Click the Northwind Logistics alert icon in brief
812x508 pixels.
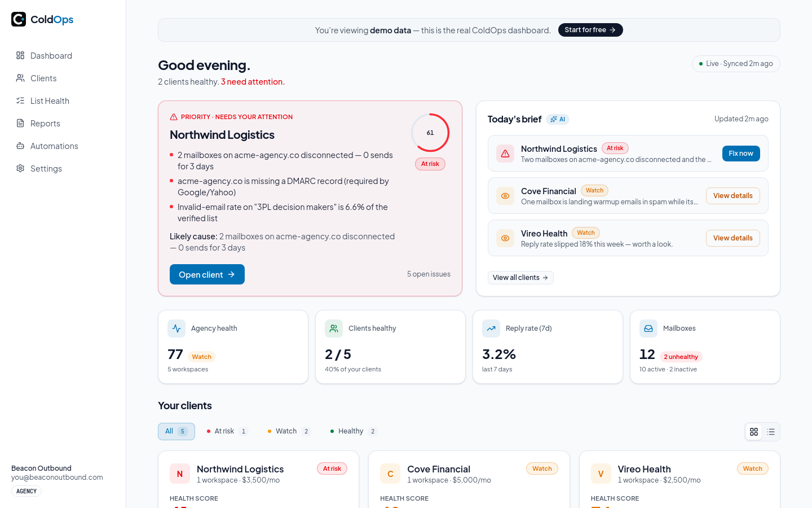click(x=505, y=154)
